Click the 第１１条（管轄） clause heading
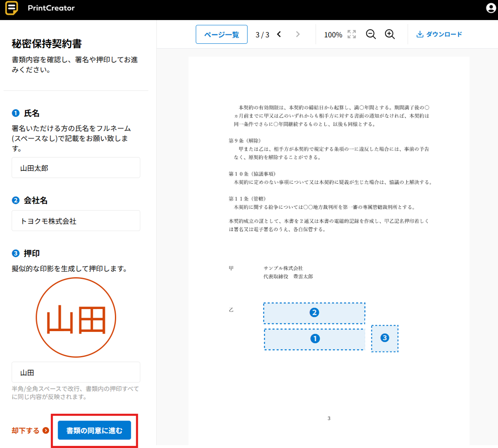498x448 pixels. [x=247, y=199]
